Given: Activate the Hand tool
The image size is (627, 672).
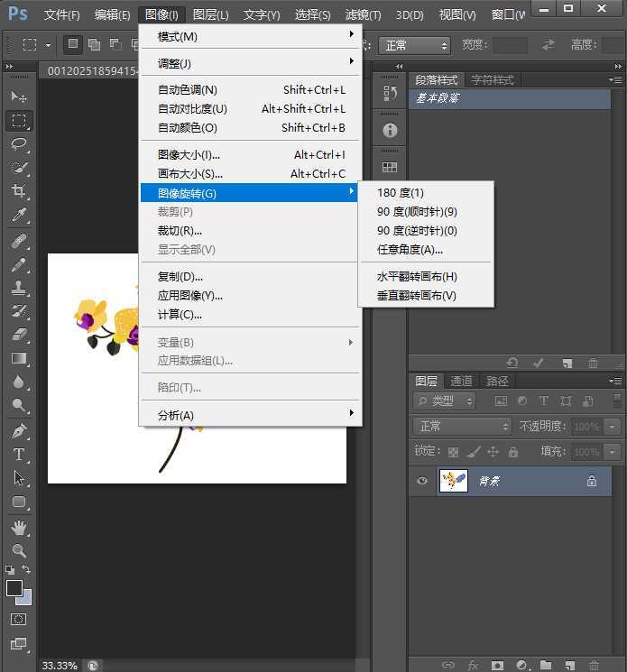Looking at the screenshot, I should [x=19, y=527].
